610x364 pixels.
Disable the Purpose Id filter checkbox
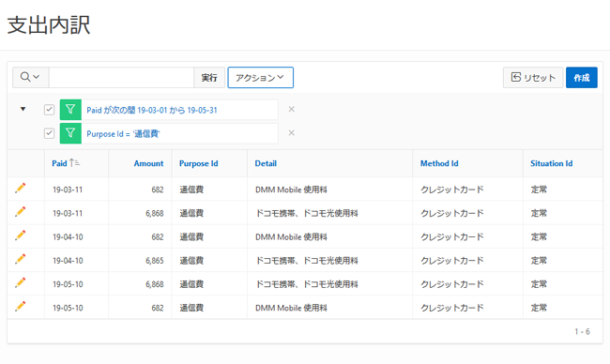tap(49, 133)
